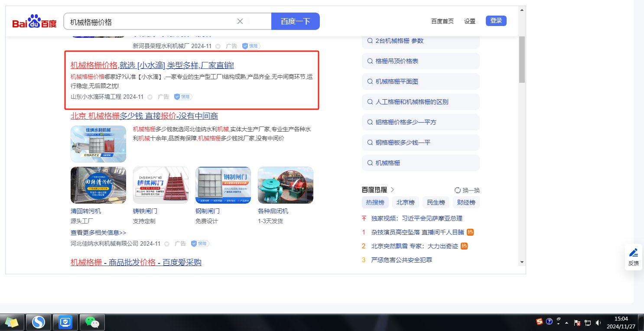This screenshot has height=331, width=644.
Task: Open the WeChat taskbar icon
Action: (x=91, y=322)
